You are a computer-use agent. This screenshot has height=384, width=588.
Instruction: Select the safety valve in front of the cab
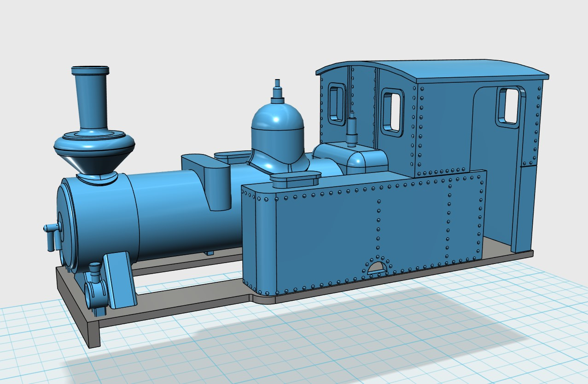tap(352, 129)
